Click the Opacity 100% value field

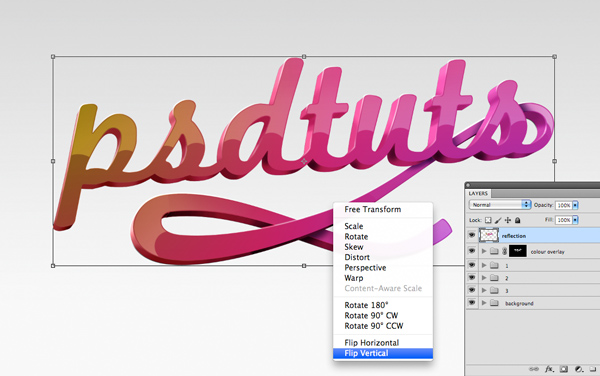[564, 205]
